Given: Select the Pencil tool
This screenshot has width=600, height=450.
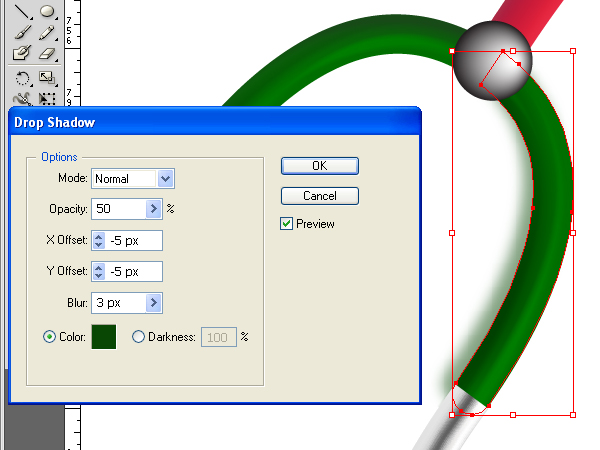Looking at the screenshot, I should (x=47, y=33).
